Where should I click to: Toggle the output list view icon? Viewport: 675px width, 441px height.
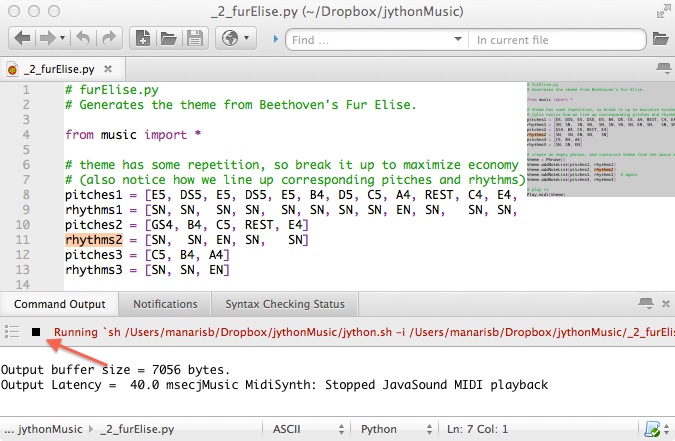pos(13,331)
